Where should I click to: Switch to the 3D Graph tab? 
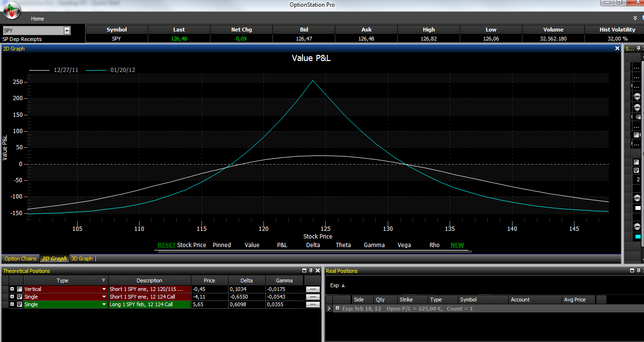82,259
